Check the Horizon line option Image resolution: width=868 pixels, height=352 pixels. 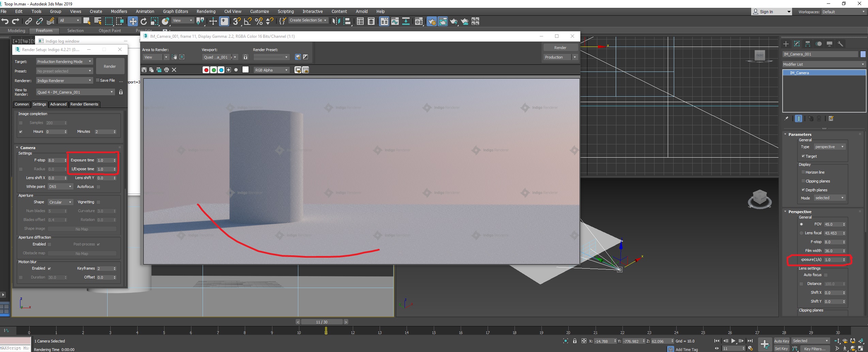pyautogui.click(x=803, y=172)
